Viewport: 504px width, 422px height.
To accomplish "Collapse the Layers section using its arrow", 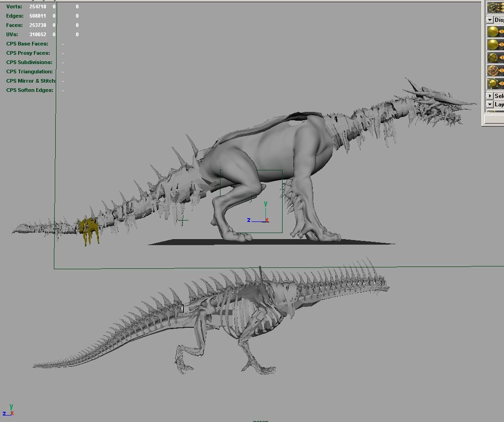I will 490,104.
